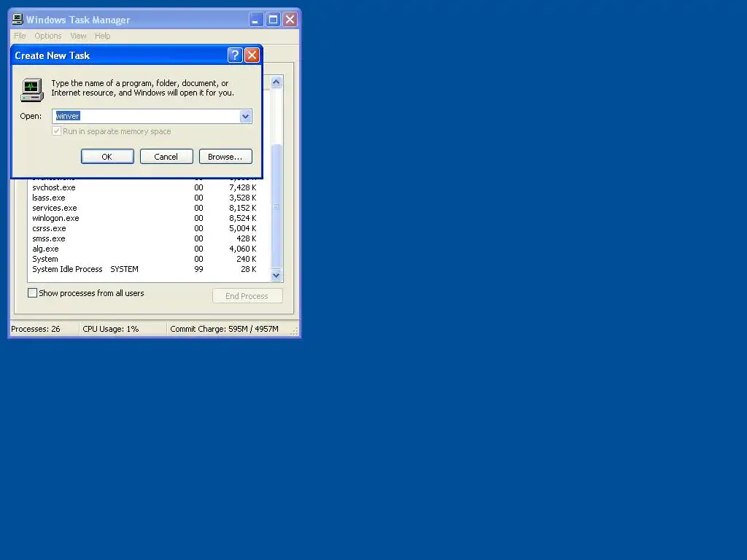
Task: Click the Browse... button
Action: (x=225, y=157)
